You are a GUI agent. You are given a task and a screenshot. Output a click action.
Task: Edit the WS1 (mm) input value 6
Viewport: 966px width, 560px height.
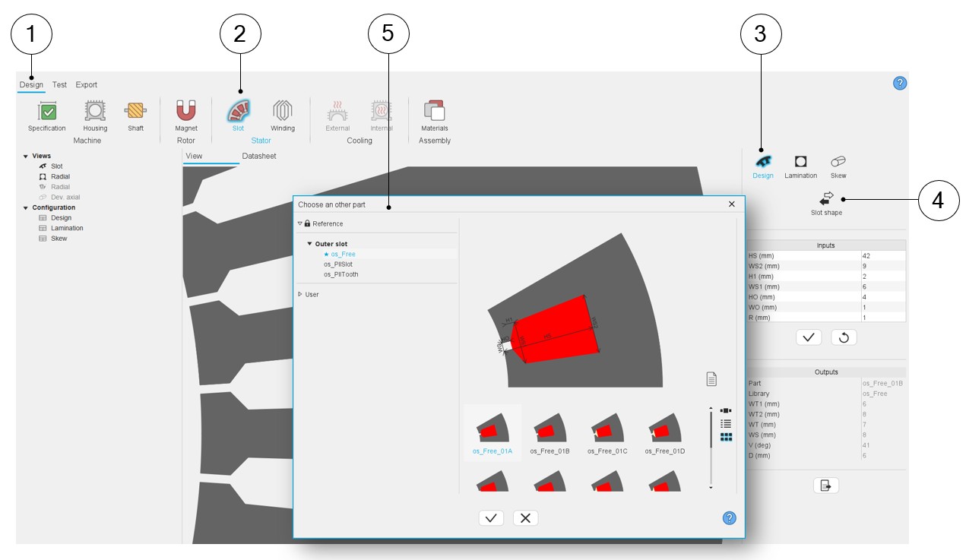coord(882,286)
